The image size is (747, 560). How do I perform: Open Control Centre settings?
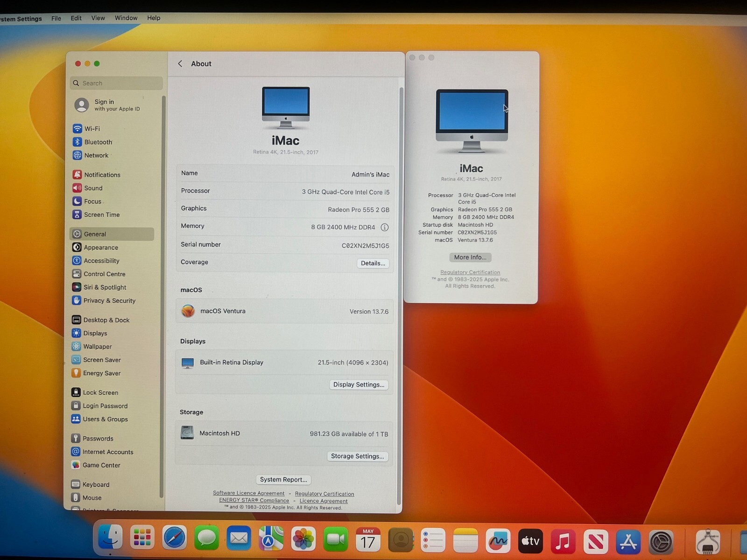tap(99, 274)
